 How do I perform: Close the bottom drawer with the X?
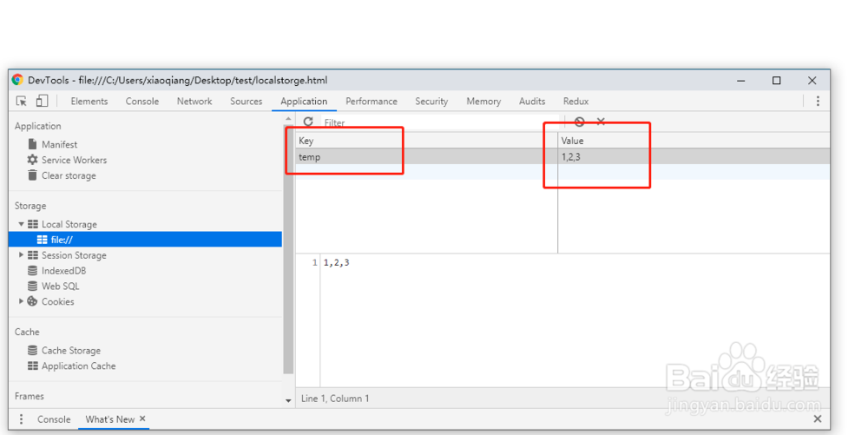(817, 419)
